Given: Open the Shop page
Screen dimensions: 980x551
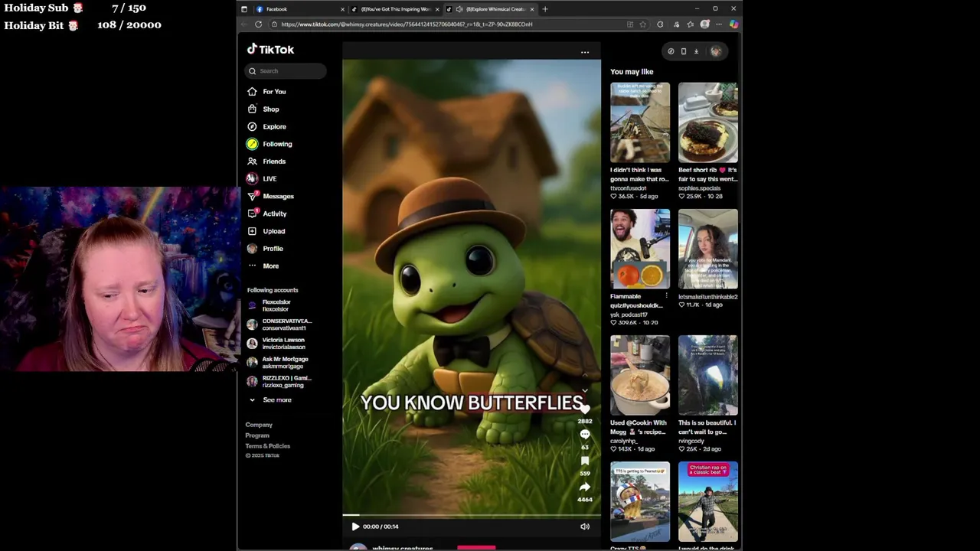Looking at the screenshot, I should click(263, 109).
